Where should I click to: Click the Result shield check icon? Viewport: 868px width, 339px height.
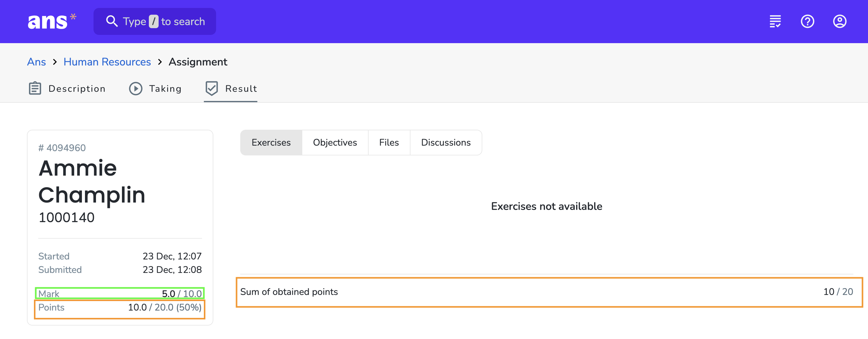pos(211,88)
